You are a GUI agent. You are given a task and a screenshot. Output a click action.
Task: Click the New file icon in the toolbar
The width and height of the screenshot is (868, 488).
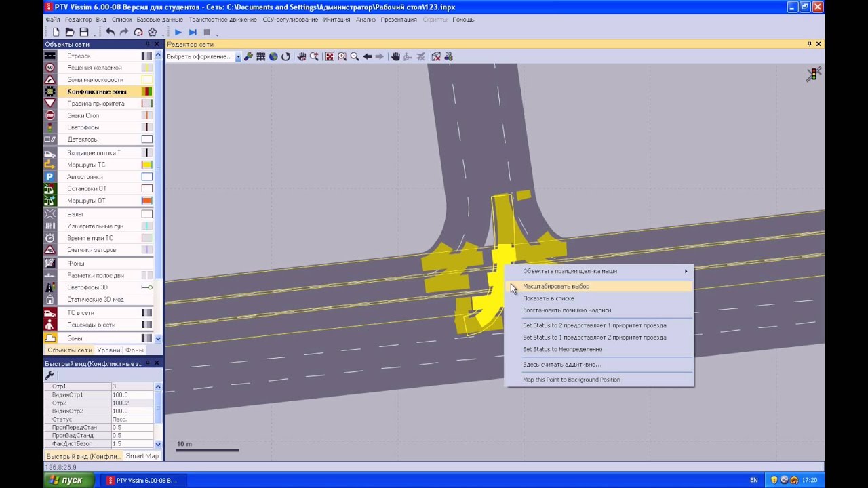pos(56,32)
